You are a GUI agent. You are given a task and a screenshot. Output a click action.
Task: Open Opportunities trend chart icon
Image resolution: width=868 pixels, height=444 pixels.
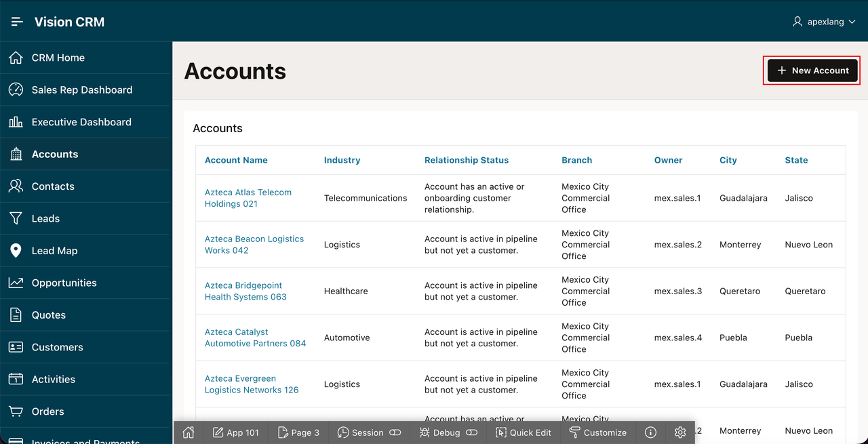(16, 283)
